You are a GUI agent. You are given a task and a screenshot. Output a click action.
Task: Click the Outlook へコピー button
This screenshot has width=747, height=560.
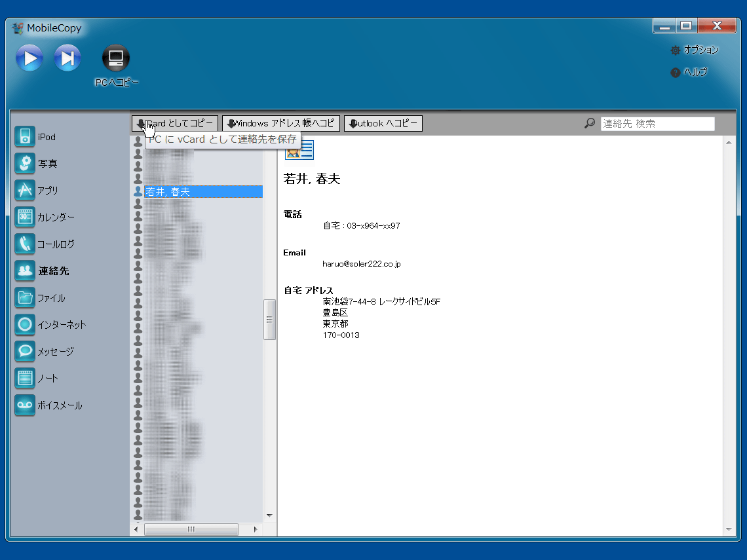pos(383,123)
